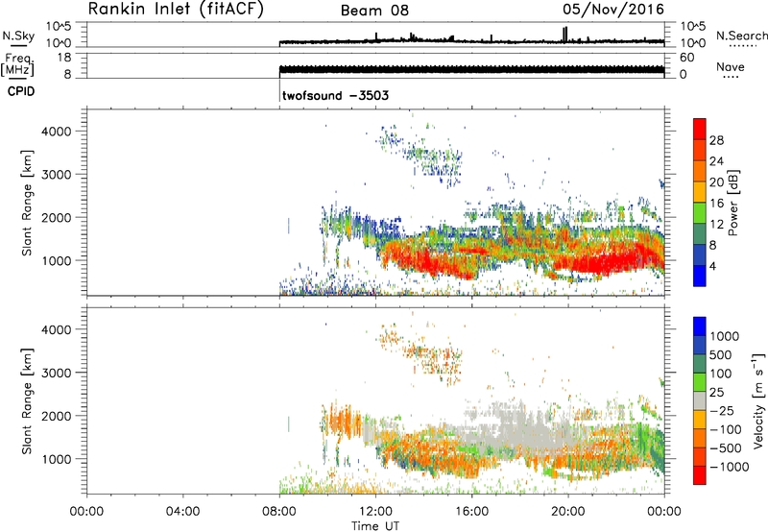Click the 'Nave' legend label
The height and width of the screenshot is (532, 768).
click(731, 67)
